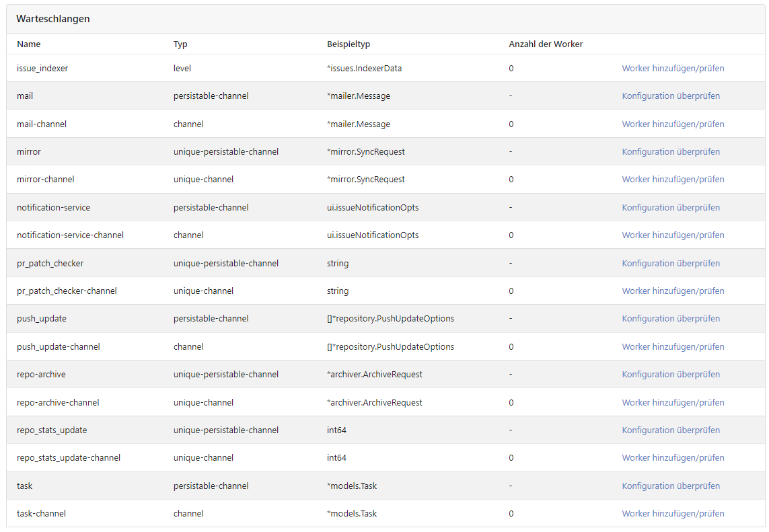Screen dimensions: 769x532
Task: Open Konfiguration überprüfen for repo-archive
Action: [671, 374]
